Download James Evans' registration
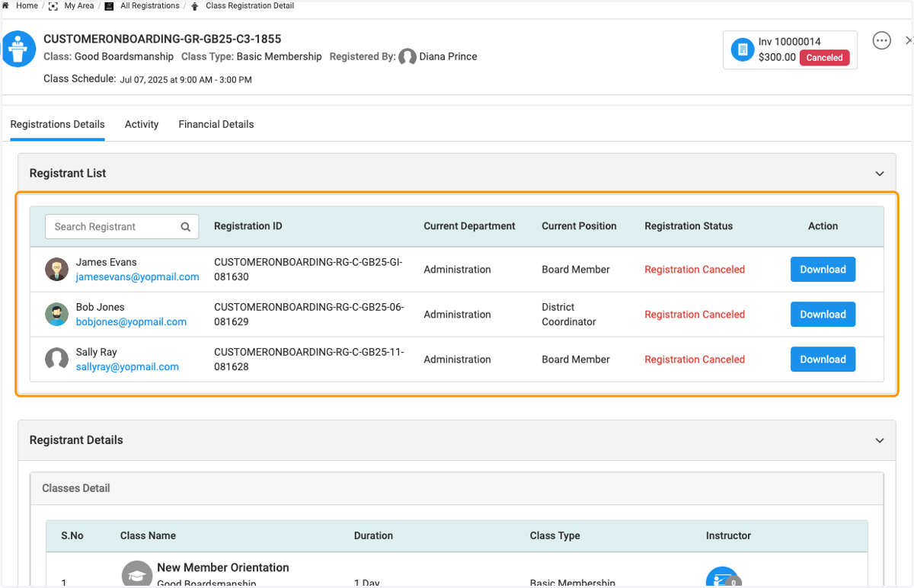The height and width of the screenshot is (588, 914). (823, 269)
